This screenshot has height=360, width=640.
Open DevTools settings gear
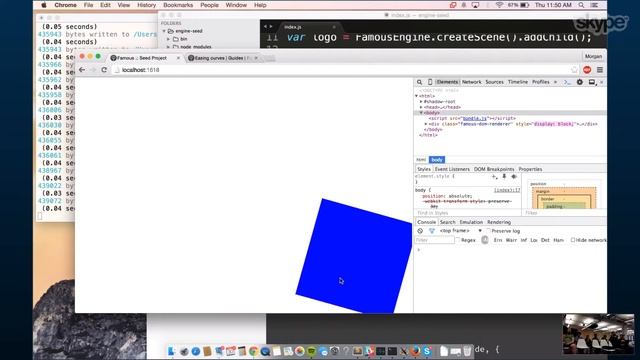click(580, 82)
